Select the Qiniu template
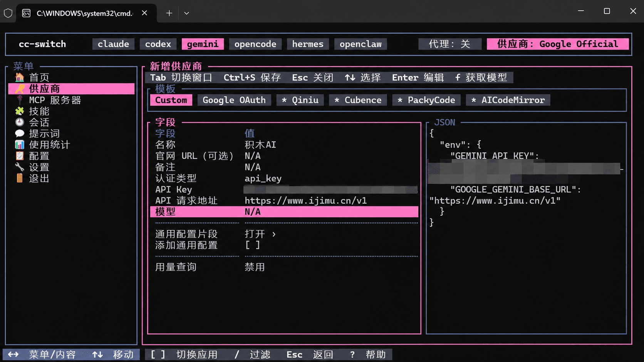Screen dimensions: 644x362 (x=300, y=100)
